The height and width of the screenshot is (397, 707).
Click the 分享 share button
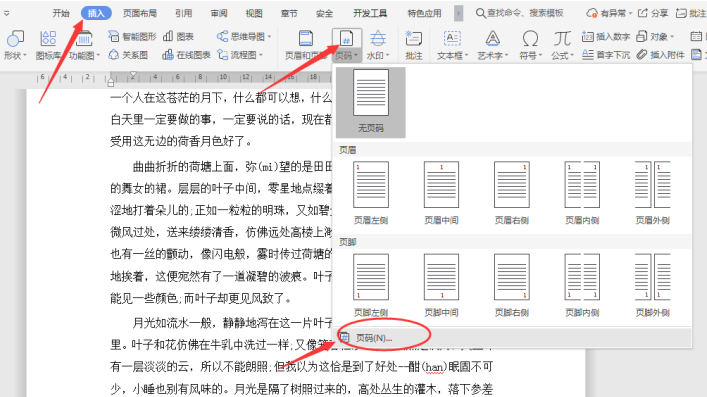pos(653,13)
